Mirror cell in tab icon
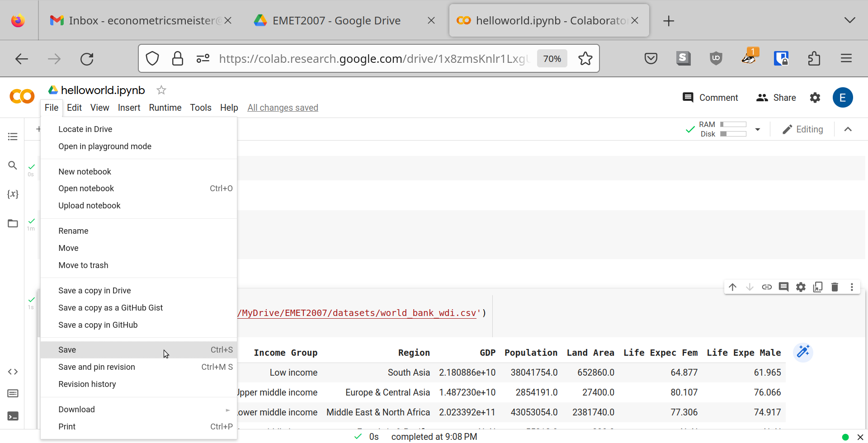868x443 pixels. 818,287
